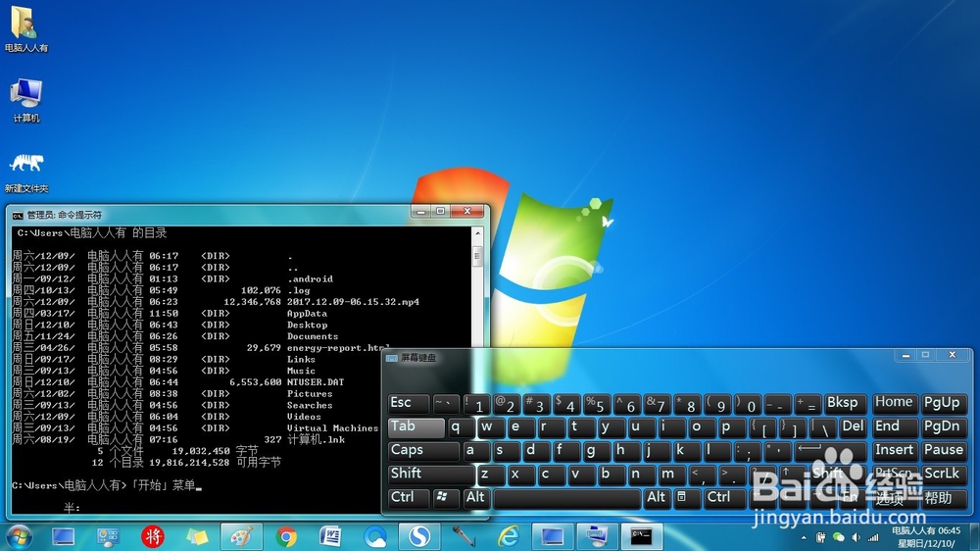
Task: Toggle the ScrLk key
Action: (944, 475)
